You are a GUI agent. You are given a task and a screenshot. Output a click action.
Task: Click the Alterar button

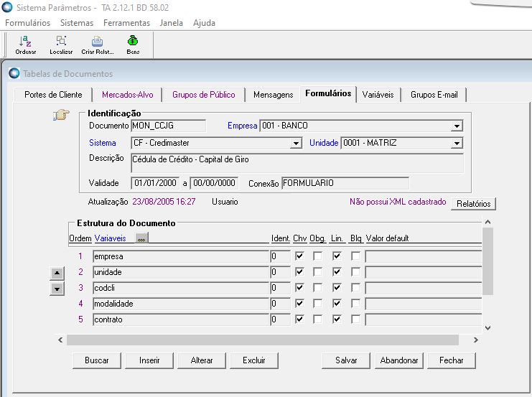202,360
